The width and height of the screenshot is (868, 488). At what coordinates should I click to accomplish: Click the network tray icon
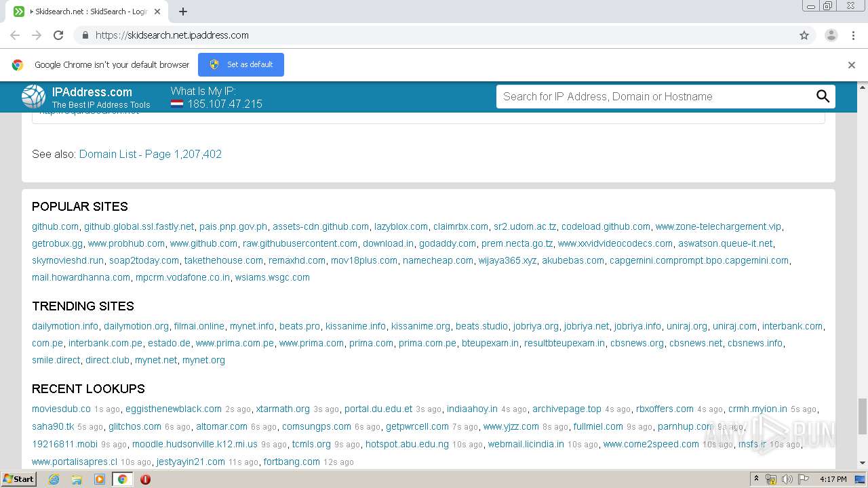771,479
